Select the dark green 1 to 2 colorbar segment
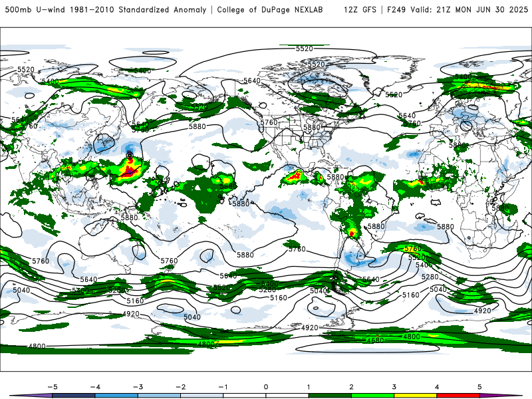 coord(330,396)
